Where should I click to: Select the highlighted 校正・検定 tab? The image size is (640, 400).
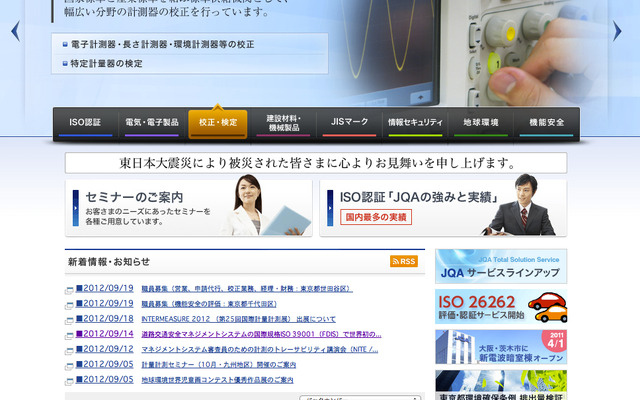pyautogui.click(x=218, y=124)
